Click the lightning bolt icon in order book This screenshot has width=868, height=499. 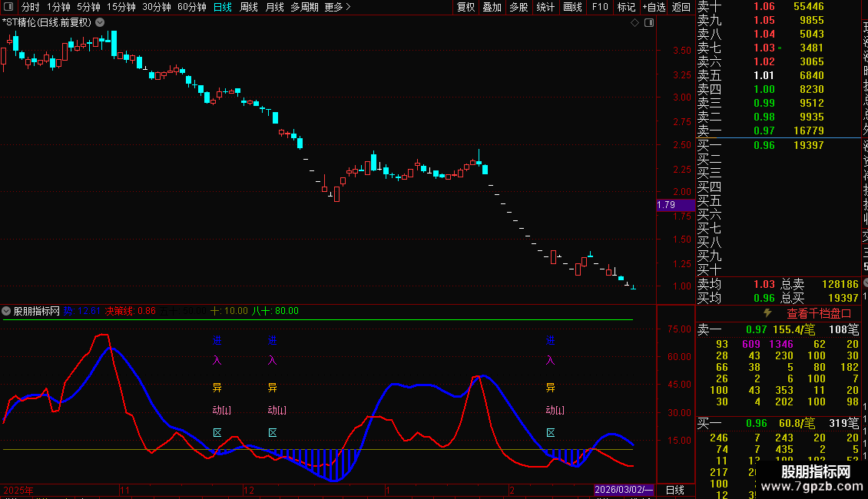pyautogui.click(x=767, y=313)
